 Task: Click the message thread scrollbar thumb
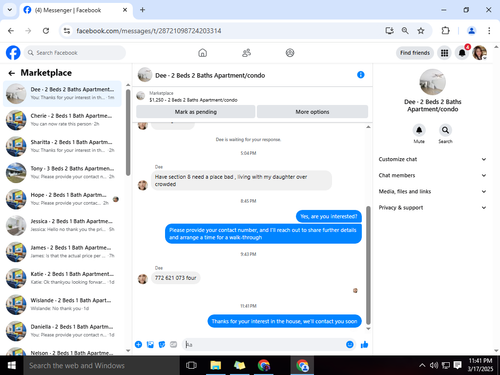(x=368, y=265)
